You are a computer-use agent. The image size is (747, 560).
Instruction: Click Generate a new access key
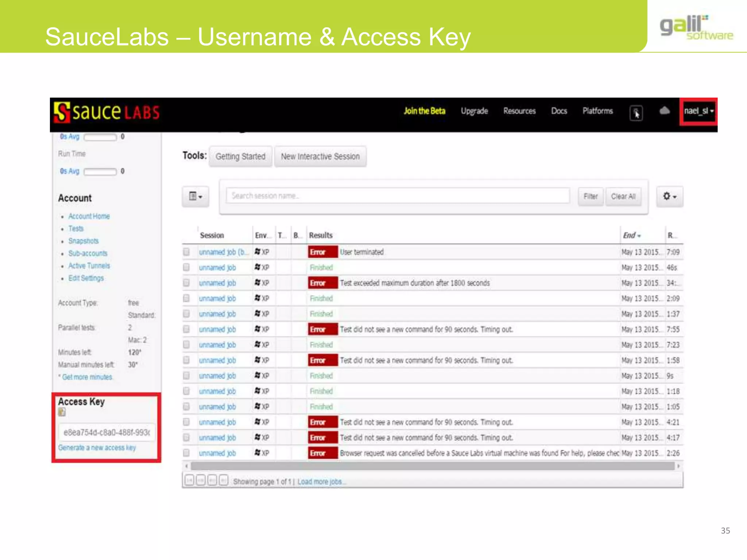97,447
